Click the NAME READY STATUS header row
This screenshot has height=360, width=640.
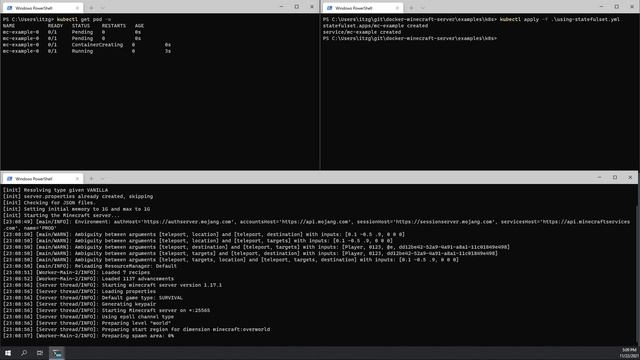(73, 26)
